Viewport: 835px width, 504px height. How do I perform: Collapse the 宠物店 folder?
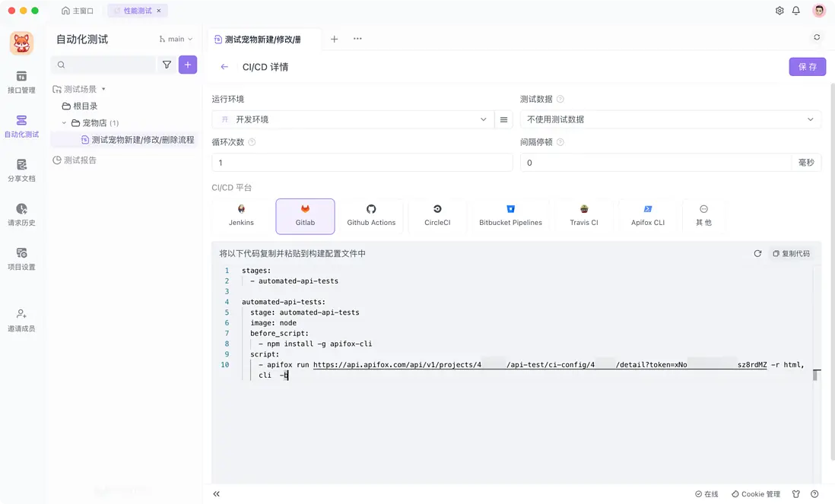pos(64,123)
